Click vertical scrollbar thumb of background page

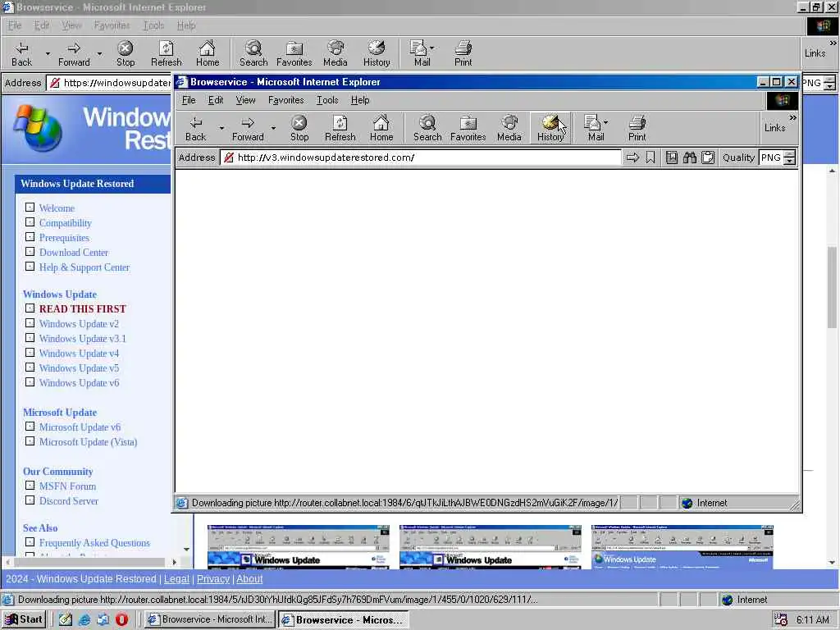(x=832, y=288)
